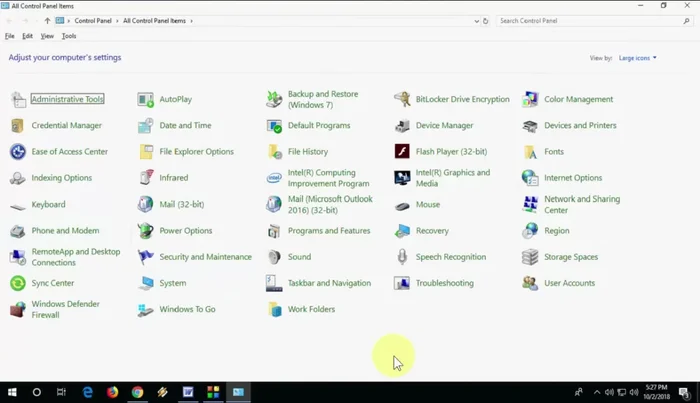Expand chevron after Control Panel breadcrumb
The height and width of the screenshot is (403, 700).
coord(117,21)
